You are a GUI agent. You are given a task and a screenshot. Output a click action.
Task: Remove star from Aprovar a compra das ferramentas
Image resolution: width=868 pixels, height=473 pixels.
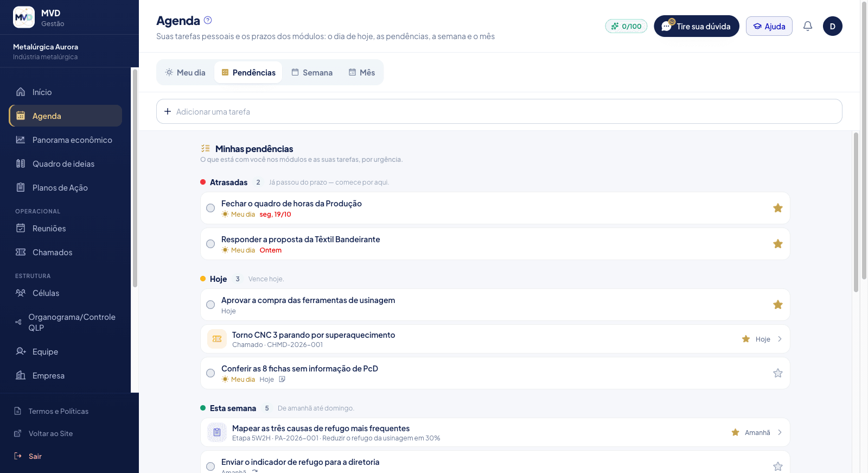pyautogui.click(x=778, y=305)
